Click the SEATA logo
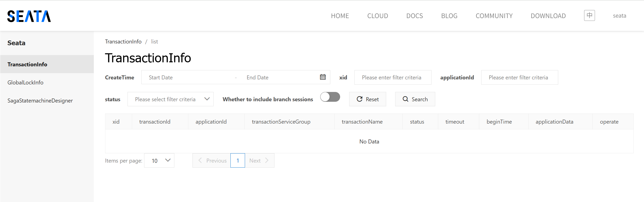This screenshot has width=644, height=202. pos(29,16)
